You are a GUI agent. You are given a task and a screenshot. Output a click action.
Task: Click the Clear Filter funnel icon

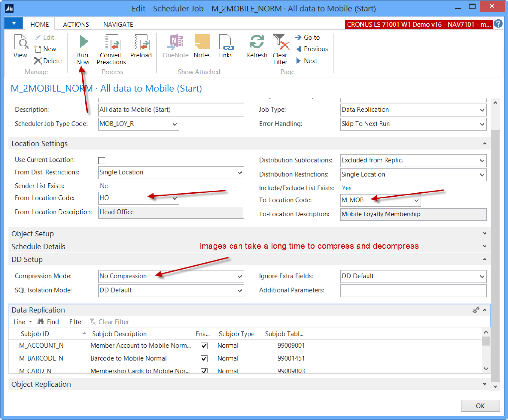pyautogui.click(x=280, y=42)
